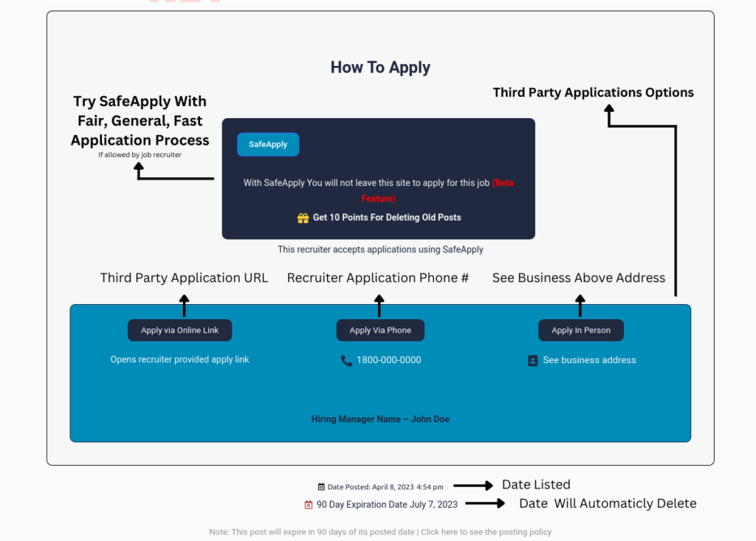756x541 pixels.
Task: Click 'Get 10 Points For Deleting Old Posts'
Action: point(387,218)
